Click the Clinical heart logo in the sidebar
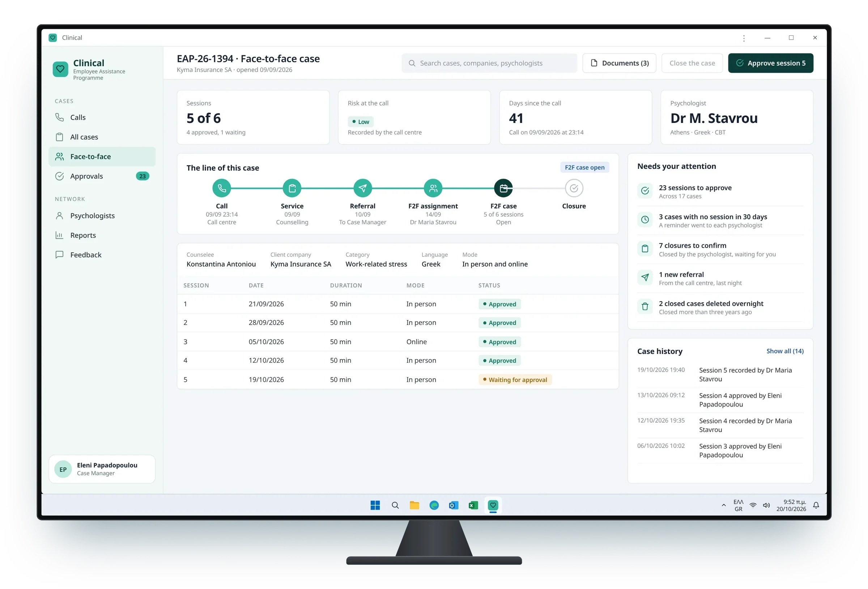This screenshot has width=868, height=589. [60, 69]
